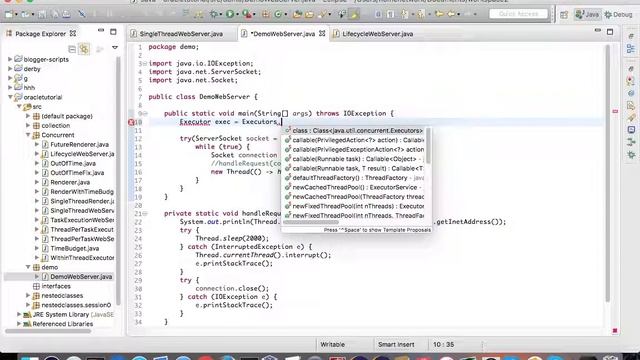Click the Save toolbar icon

42,14
